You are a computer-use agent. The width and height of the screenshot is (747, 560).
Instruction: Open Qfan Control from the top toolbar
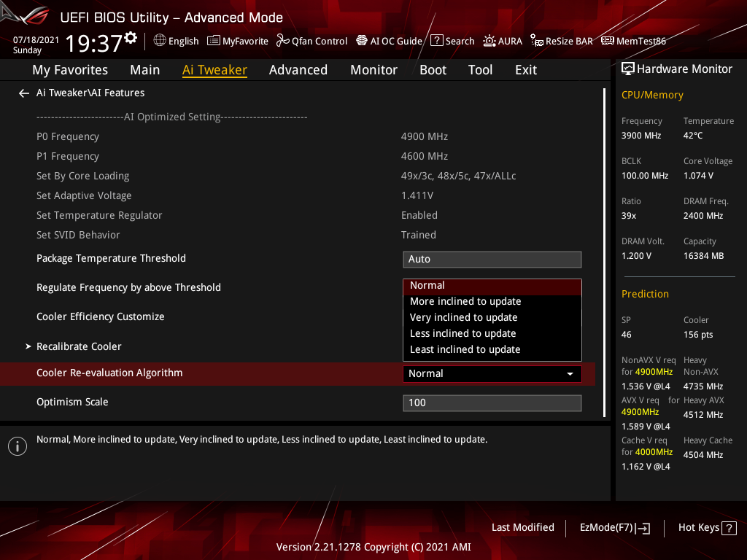click(x=311, y=41)
